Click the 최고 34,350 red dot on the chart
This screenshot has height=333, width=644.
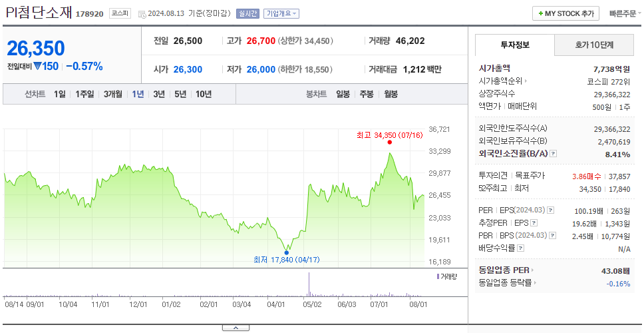[389, 143]
